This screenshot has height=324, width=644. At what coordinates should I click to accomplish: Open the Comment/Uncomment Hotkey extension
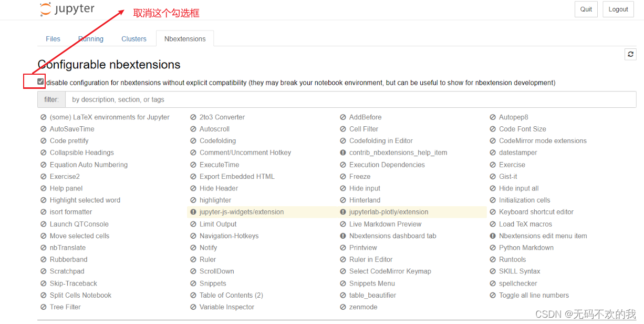coord(245,153)
